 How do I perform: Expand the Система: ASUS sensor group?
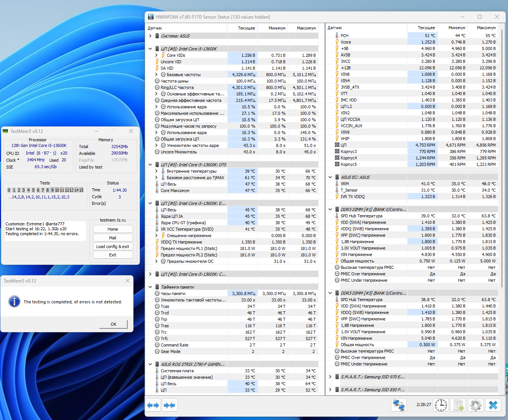click(150, 36)
